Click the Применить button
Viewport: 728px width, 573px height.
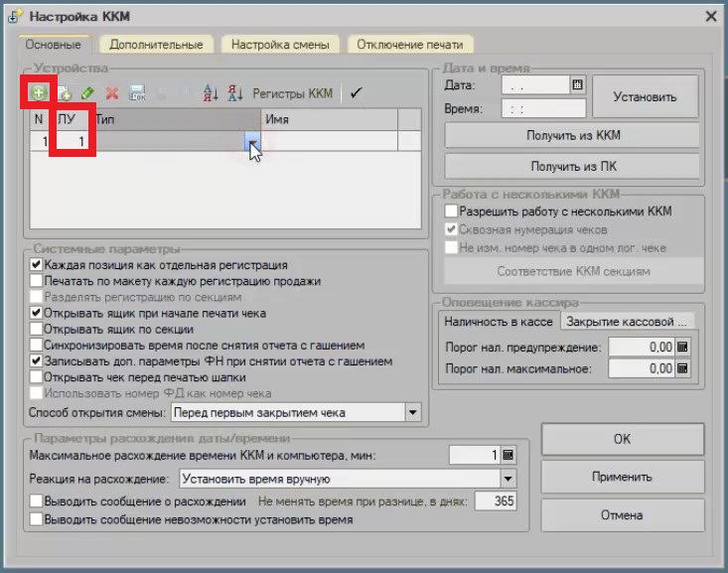(622, 477)
